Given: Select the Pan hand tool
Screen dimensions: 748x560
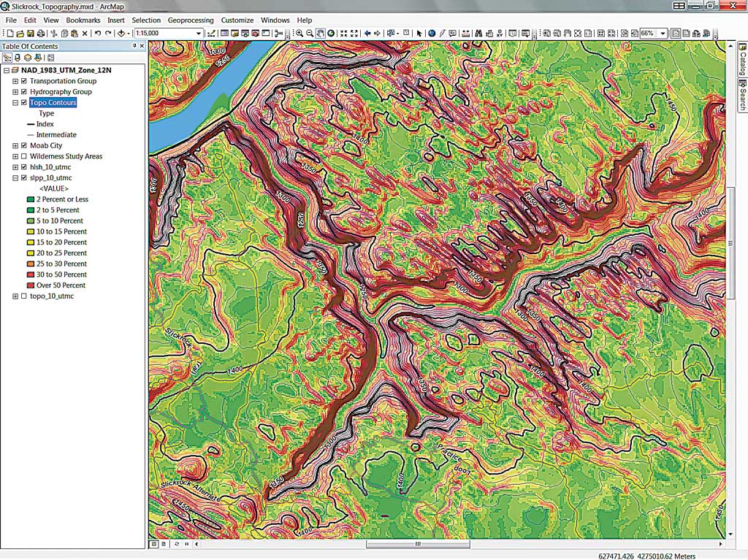Looking at the screenshot, I should (321, 33).
